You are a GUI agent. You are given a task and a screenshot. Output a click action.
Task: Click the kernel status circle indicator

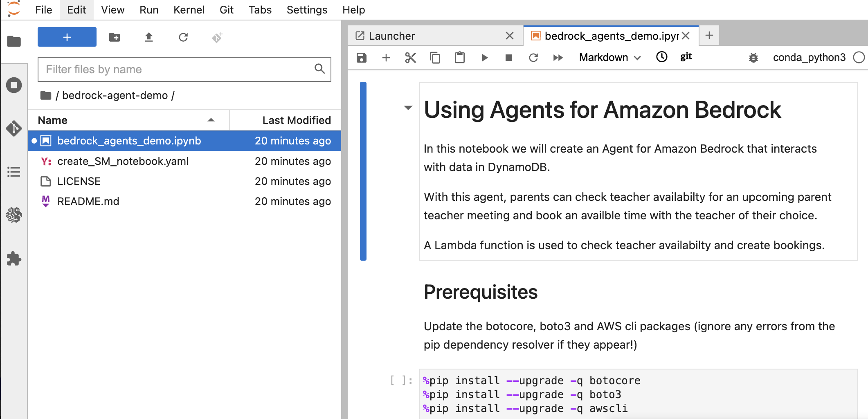coord(859,58)
